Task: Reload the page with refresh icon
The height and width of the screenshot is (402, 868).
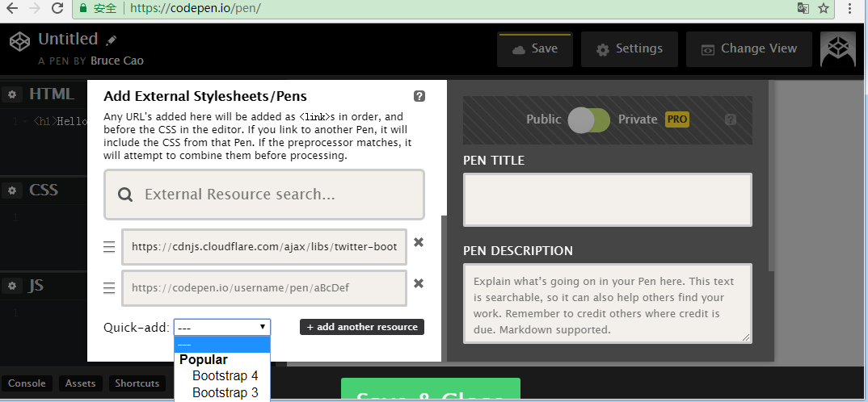Action: 57,8
